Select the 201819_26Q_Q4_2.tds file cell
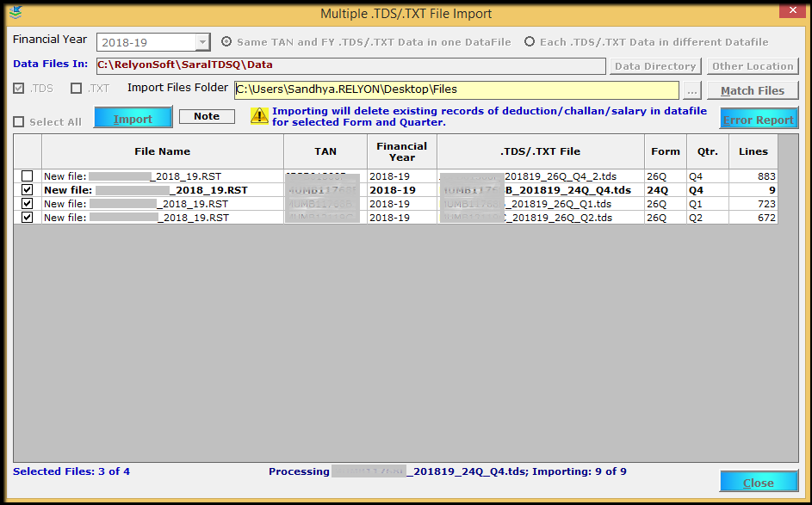 [541, 176]
